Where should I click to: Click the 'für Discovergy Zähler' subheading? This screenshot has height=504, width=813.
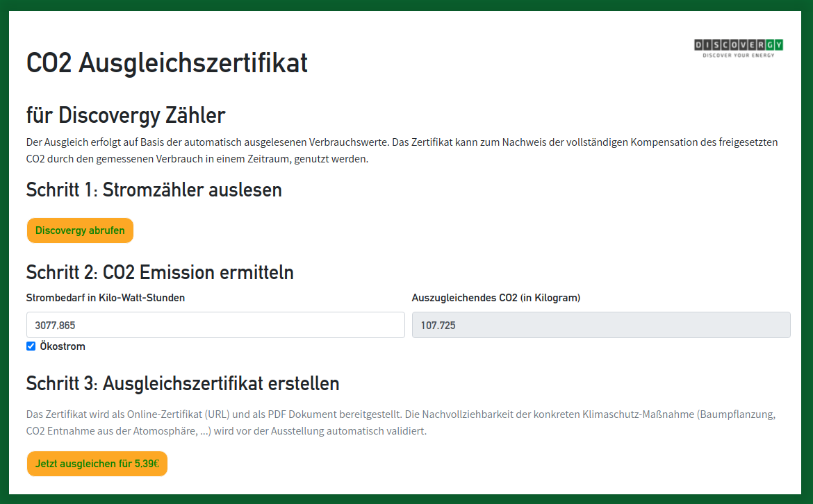point(126,115)
